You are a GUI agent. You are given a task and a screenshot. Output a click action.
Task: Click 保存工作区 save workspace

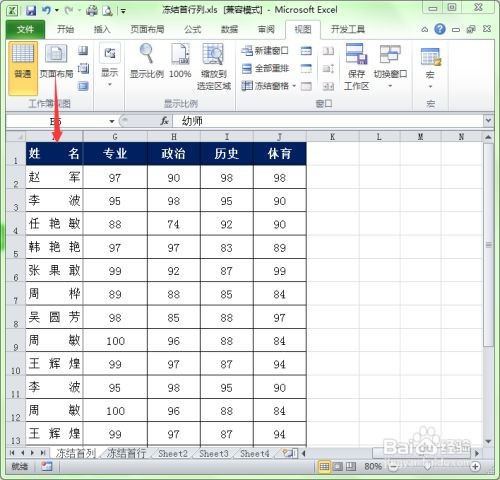tap(356, 67)
